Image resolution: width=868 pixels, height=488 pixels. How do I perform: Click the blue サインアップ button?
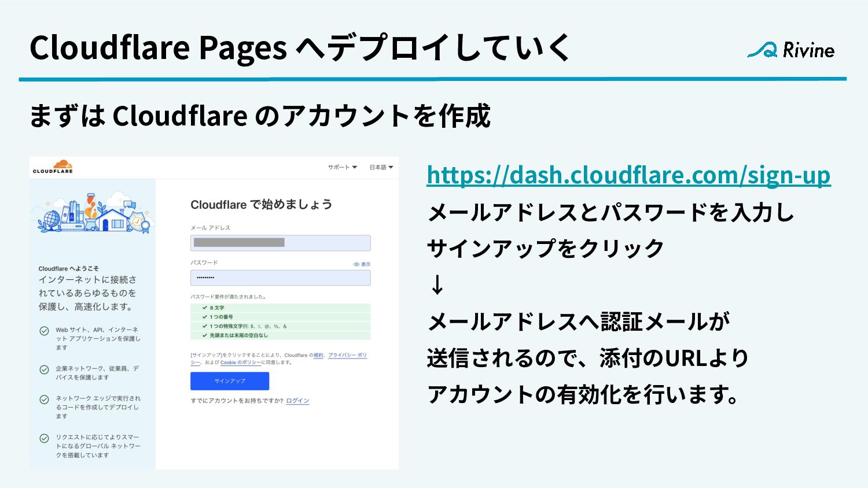[x=230, y=381]
